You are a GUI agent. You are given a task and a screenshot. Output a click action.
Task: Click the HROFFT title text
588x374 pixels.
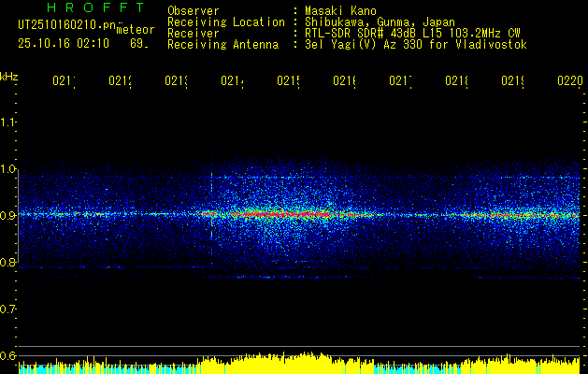95,7
